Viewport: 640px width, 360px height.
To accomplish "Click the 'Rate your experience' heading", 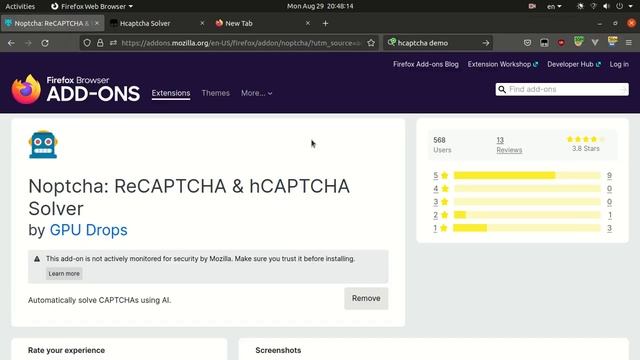I will 66,350.
